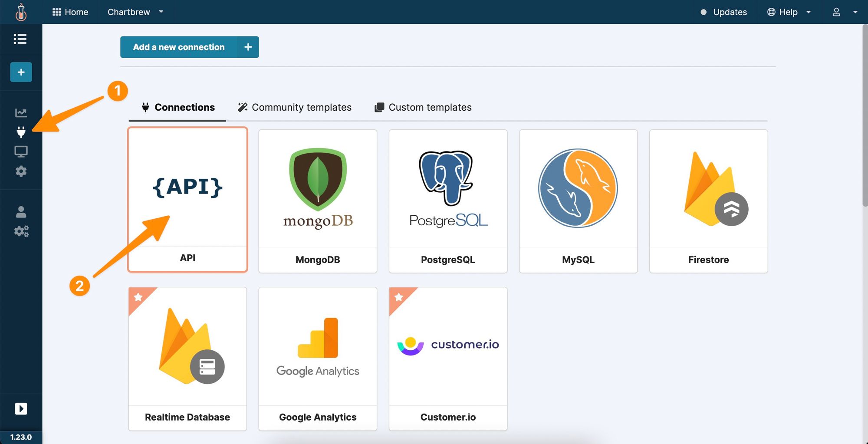Image resolution: width=868 pixels, height=444 pixels.
Task: Choose the PostgreSQL connection card
Action: [448, 201]
